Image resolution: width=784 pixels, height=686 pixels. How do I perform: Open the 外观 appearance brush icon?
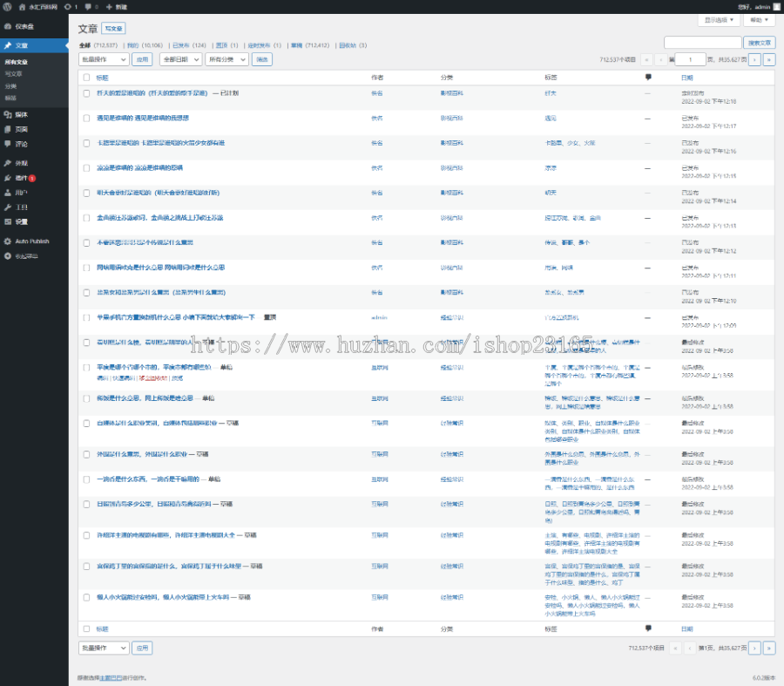(x=8, y=163)
